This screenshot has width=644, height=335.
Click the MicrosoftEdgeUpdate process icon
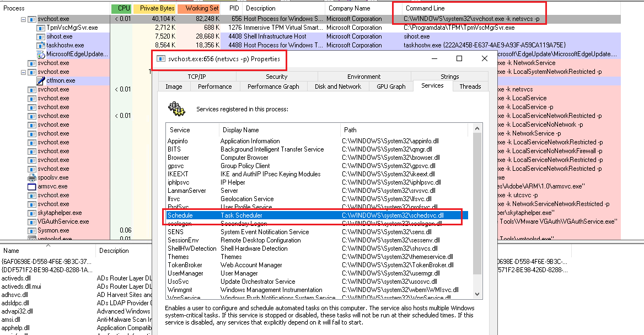coord(41,54)
